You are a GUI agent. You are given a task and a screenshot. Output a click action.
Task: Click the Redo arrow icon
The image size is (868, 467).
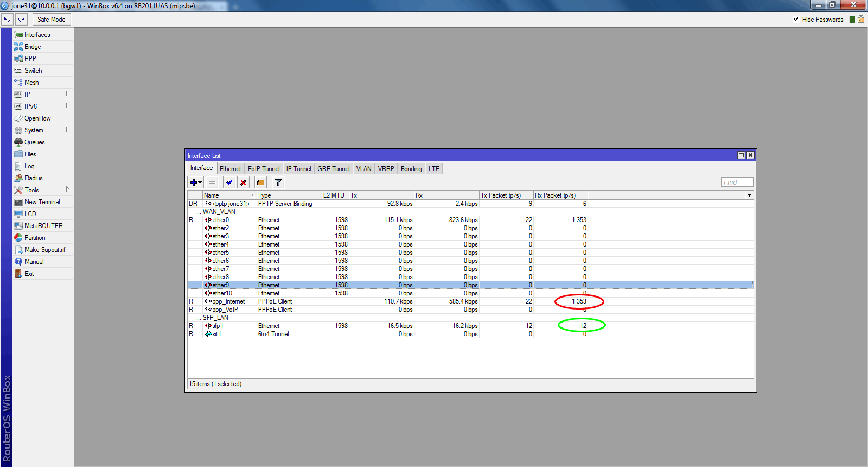point(21,20)
